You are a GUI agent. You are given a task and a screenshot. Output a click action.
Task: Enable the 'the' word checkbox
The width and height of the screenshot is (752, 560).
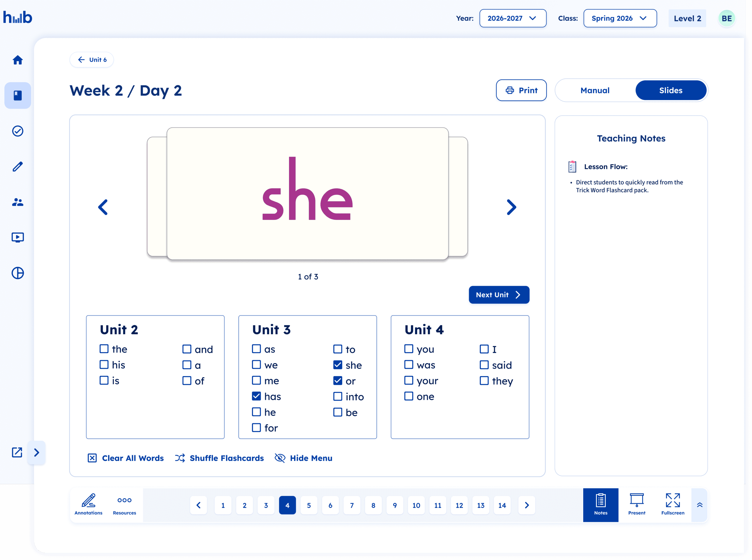point(104,349)
